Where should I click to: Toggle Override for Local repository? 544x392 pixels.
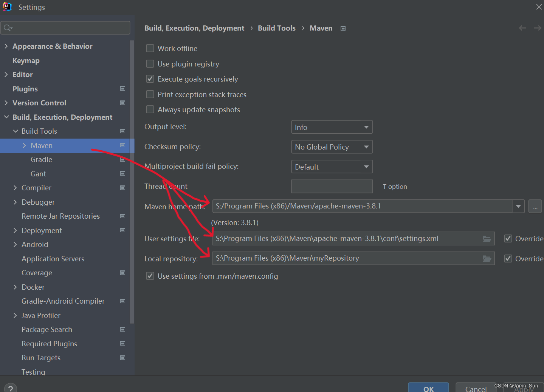coord(508,259)
